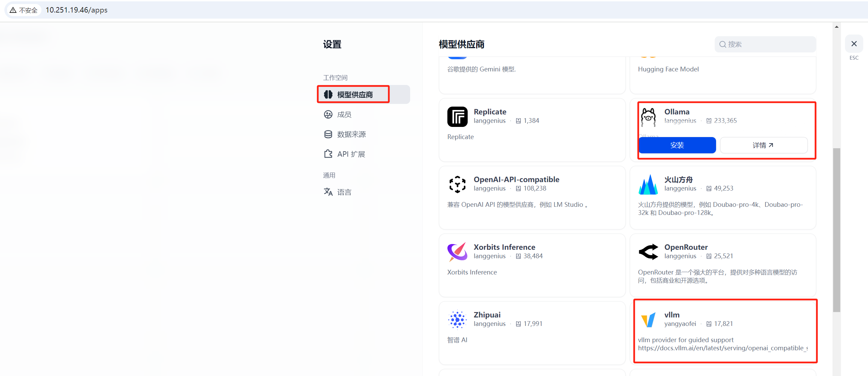Open 模型供应商 settings menu item
Viewport: 868px width, 376px height.
click(354, 94)
